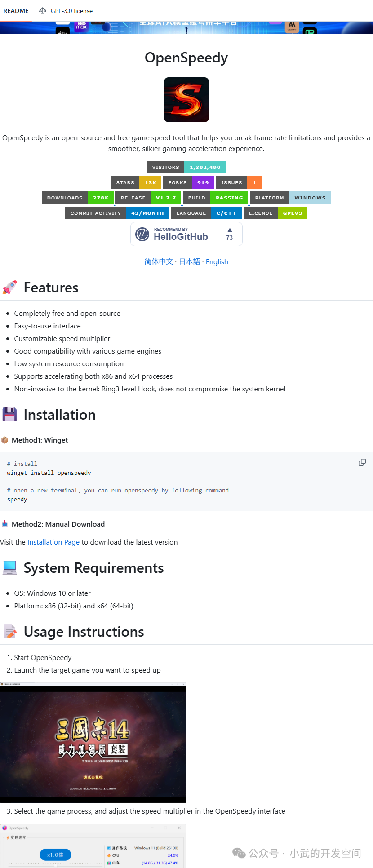Image resolution: width=373 pixels, height=868 pixels.
Task: Open the Installation Page link
Action: pos(53,542)
